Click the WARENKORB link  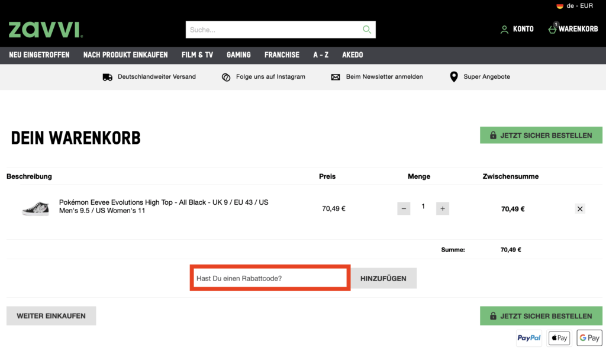[578, 29]
